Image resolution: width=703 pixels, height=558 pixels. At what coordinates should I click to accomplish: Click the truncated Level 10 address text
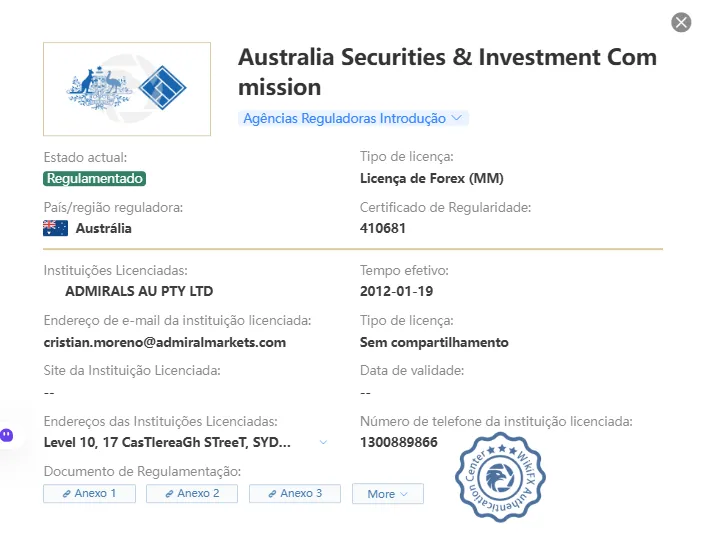(167, 442)
